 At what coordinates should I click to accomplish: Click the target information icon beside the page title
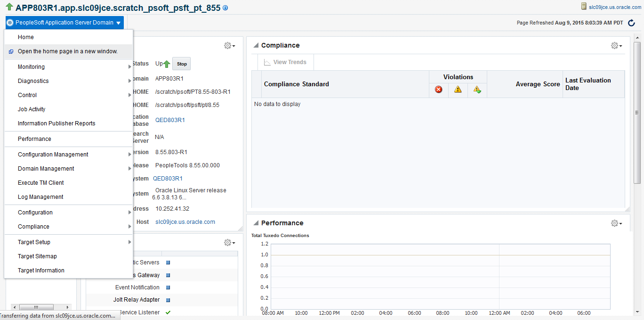coord(225,8)
